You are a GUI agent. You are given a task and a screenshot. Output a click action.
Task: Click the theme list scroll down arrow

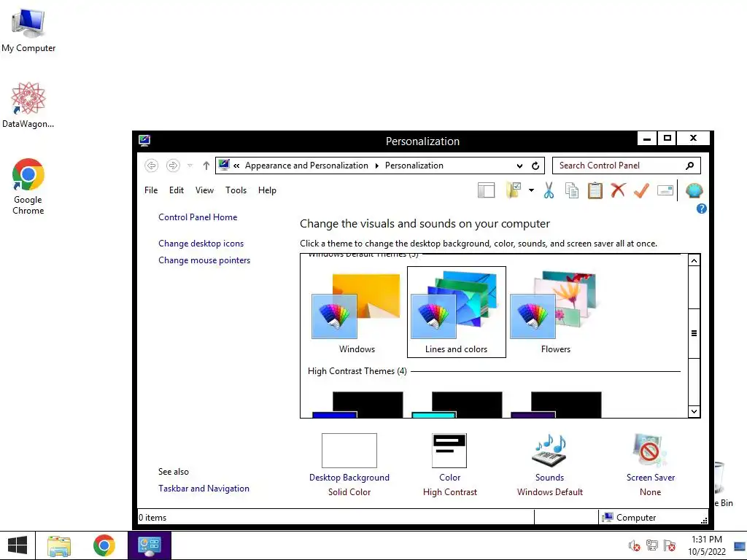[694, 411]
